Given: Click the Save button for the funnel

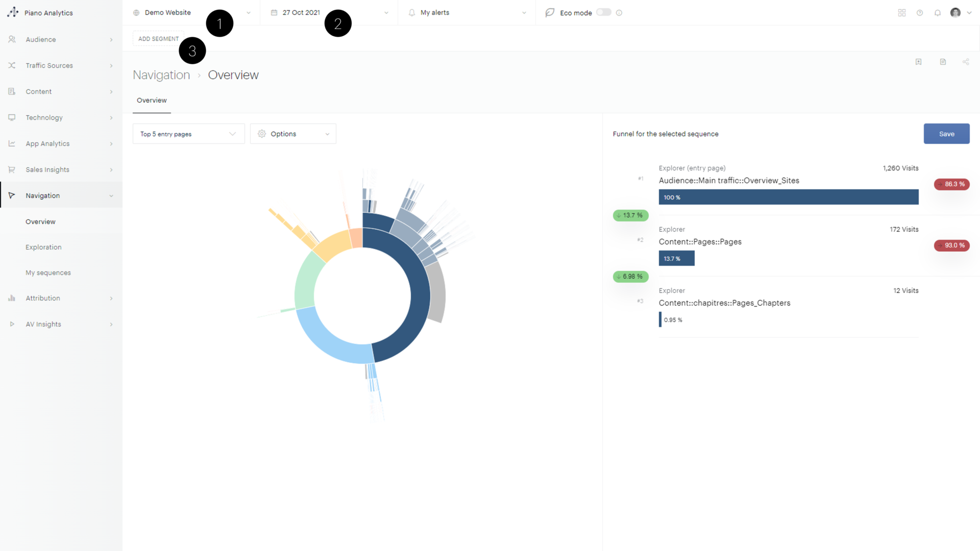Looking at the screenshot, I should [x=946, y=134].
